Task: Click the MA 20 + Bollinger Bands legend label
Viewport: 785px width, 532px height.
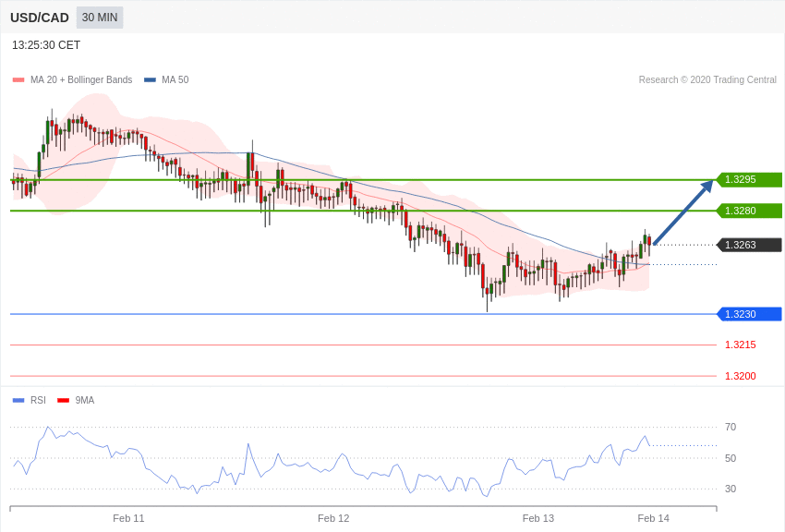Action: tap(81, 79)
